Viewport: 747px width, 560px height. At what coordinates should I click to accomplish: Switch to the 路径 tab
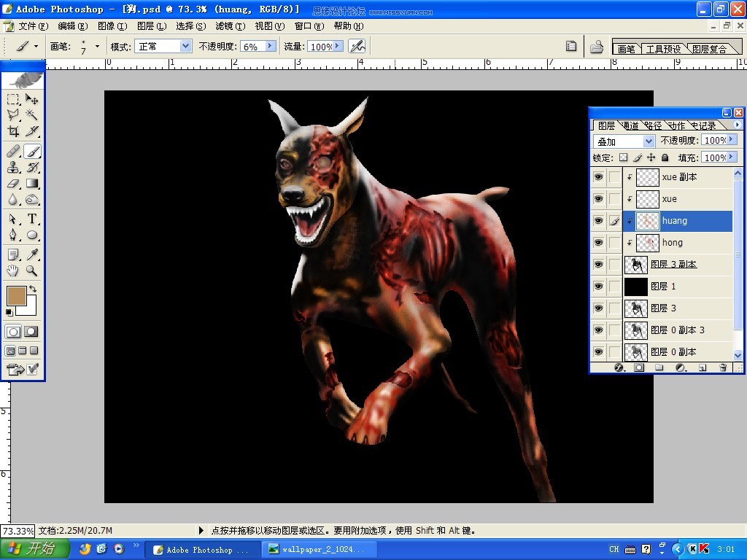pyautogui.click(x=654, y=125)
